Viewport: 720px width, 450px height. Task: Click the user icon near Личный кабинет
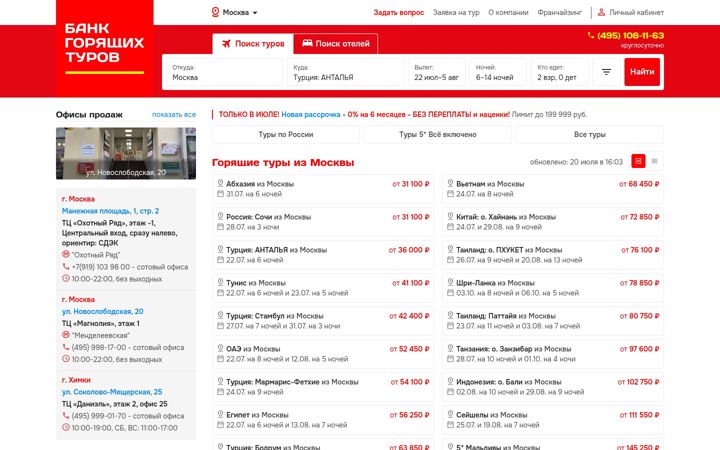point(601,12)
